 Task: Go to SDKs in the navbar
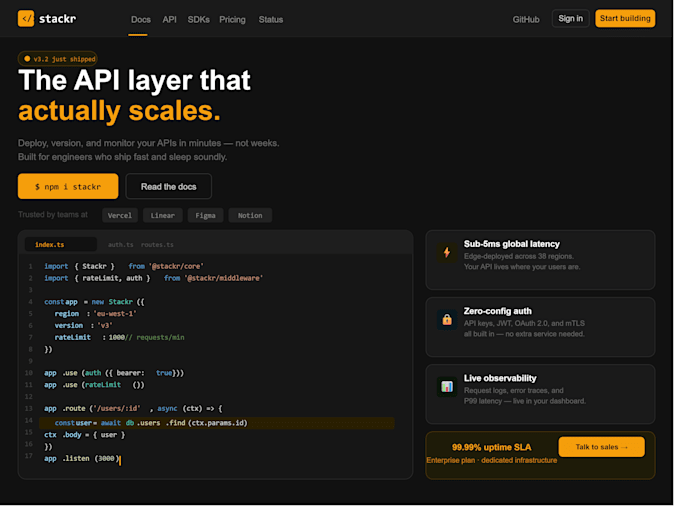(x=198, y=20)
